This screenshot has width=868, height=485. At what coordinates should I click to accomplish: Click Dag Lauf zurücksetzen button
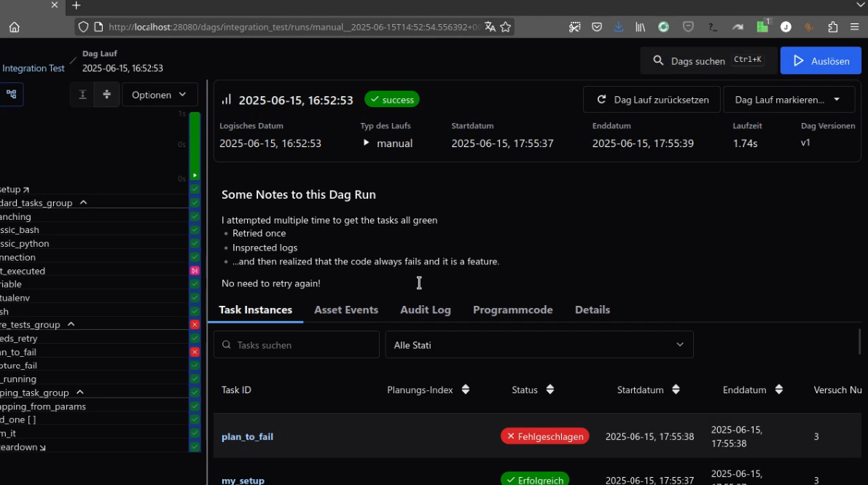coord(652,100)
